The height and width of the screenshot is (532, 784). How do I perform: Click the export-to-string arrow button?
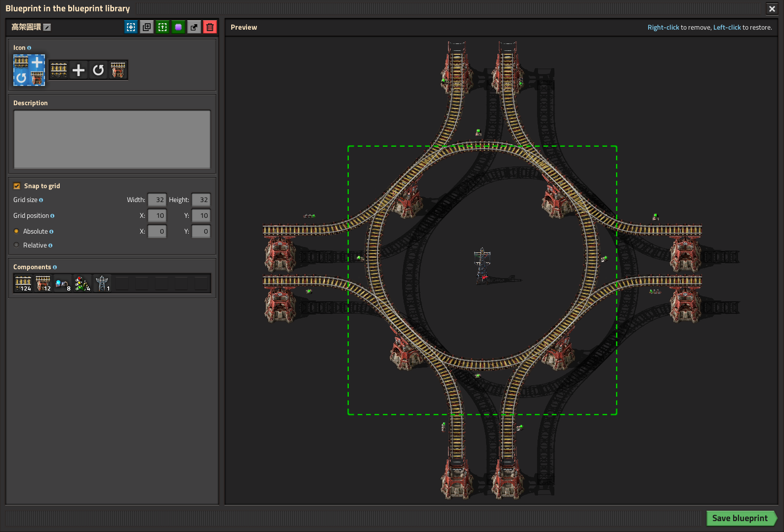point(194,27)
